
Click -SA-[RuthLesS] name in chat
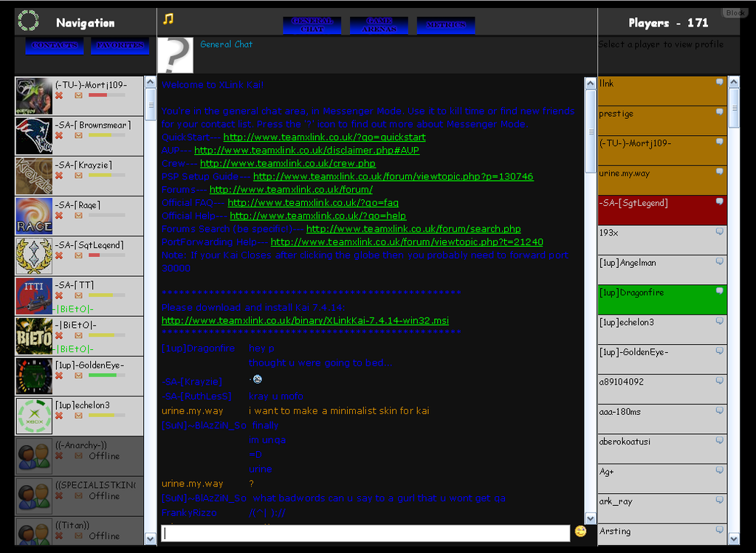click(196, 396)
